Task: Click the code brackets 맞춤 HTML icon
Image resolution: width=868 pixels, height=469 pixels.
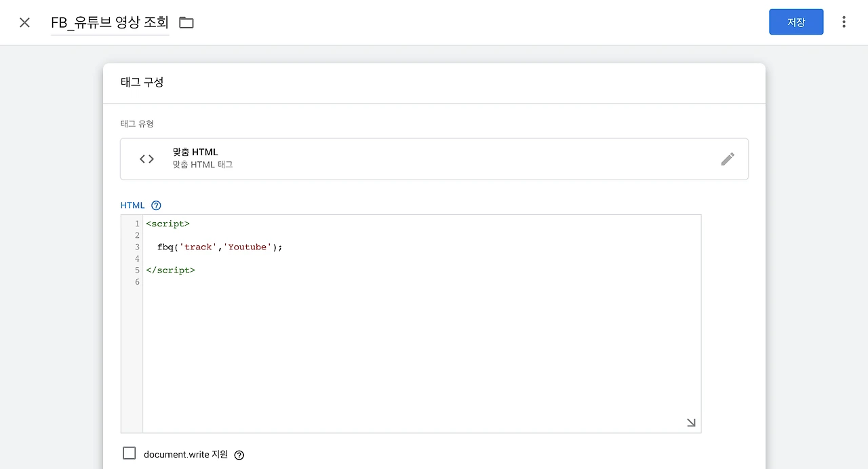Action: coord(146,159)
